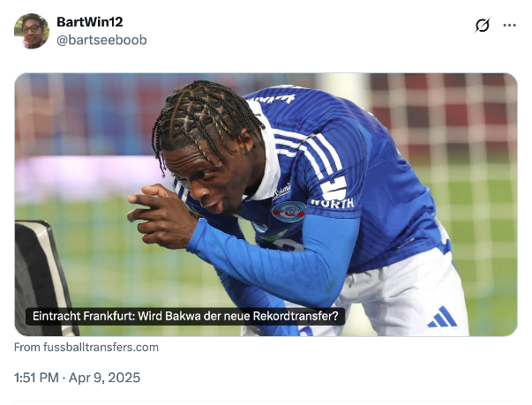Image resolution: width=532 pixels, height=405 pixels.
Task: Open the three-dot More options menu
Action: click(x=510, y=26)
